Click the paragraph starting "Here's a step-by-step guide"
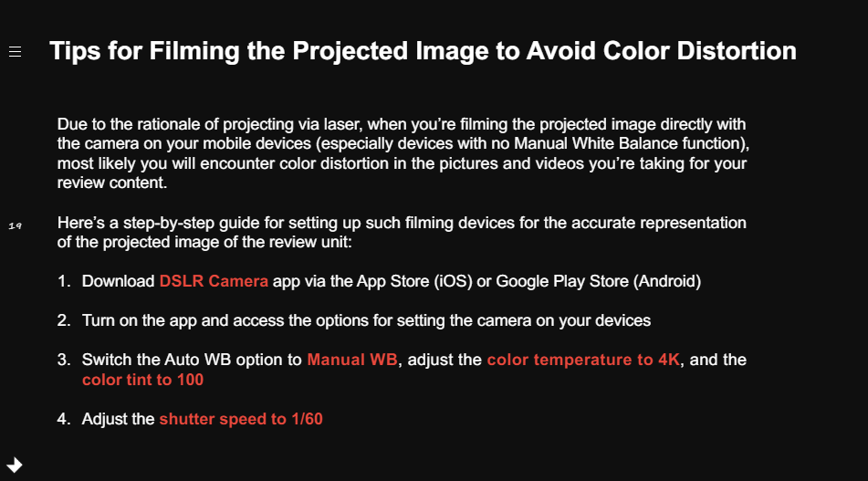Screen dimensions: 868x481 pyautogui.click(x=402, y=233)
